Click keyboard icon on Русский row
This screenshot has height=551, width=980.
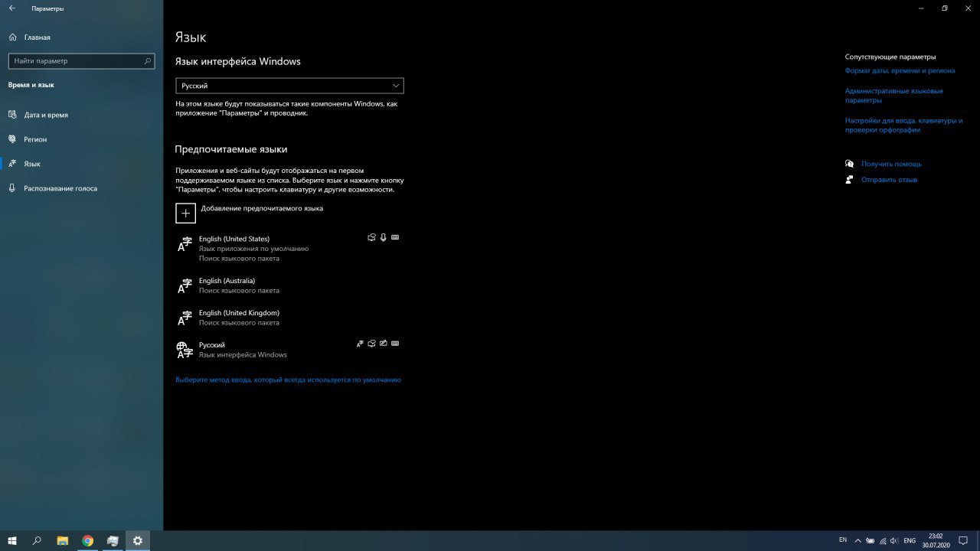pos(395,344)
